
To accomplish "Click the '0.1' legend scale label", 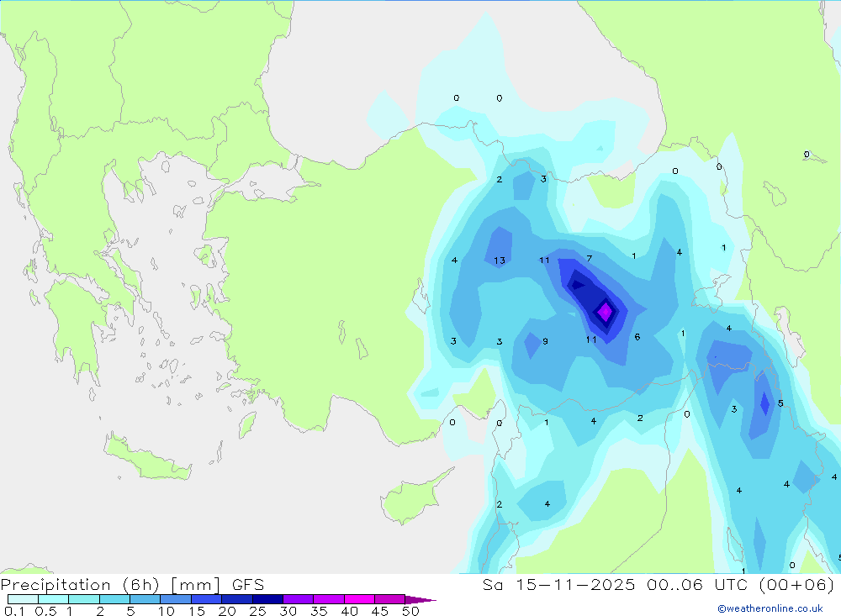I will click(x=14, y=611).
